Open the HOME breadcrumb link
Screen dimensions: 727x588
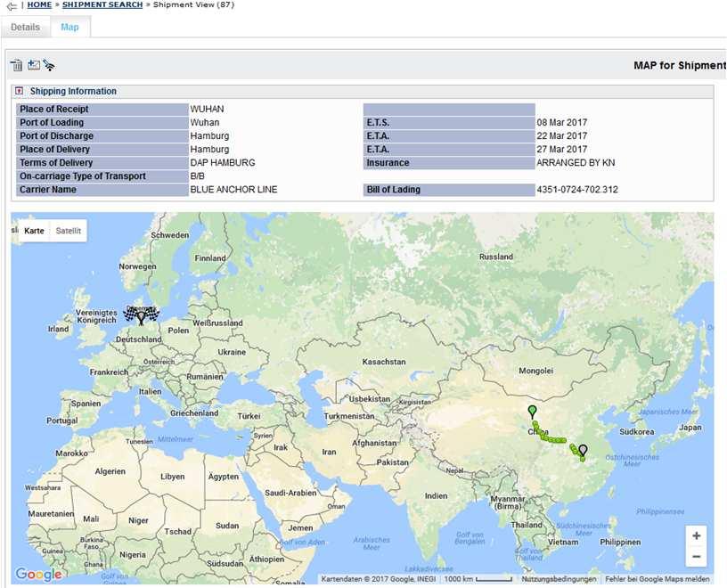(39, 4)
